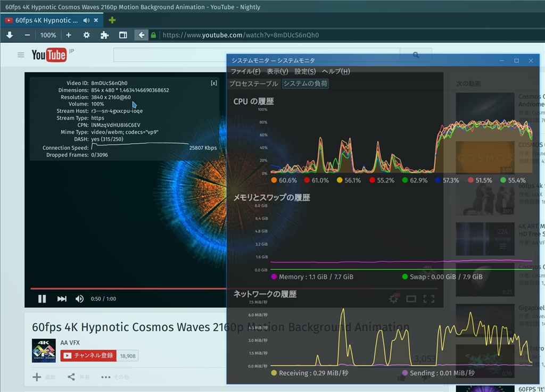This screenshot has height=392, width=545.
Task: Enter fullscreen in the video player
Action: coord(429,298)
